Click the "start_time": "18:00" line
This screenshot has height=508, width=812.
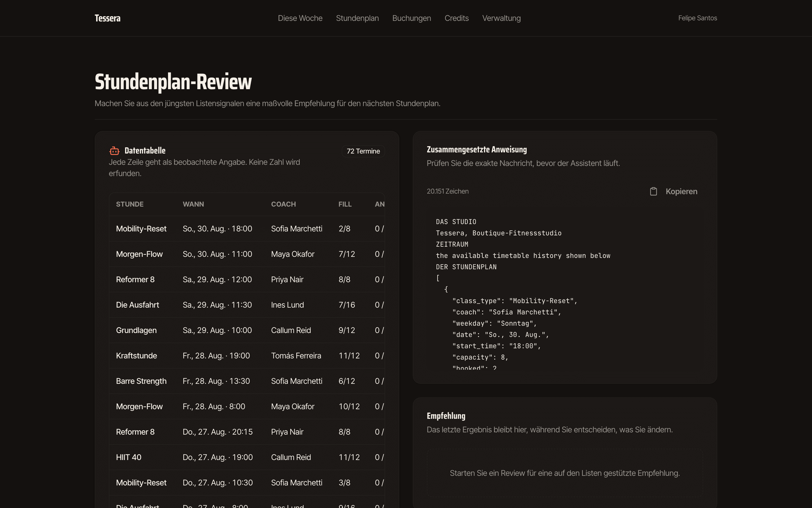[496, 346]
